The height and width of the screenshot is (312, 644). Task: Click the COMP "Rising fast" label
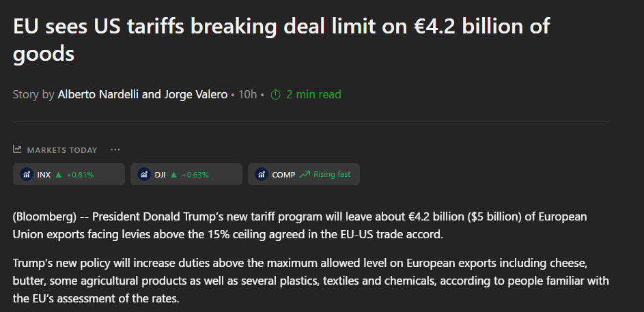click(332, 174)
